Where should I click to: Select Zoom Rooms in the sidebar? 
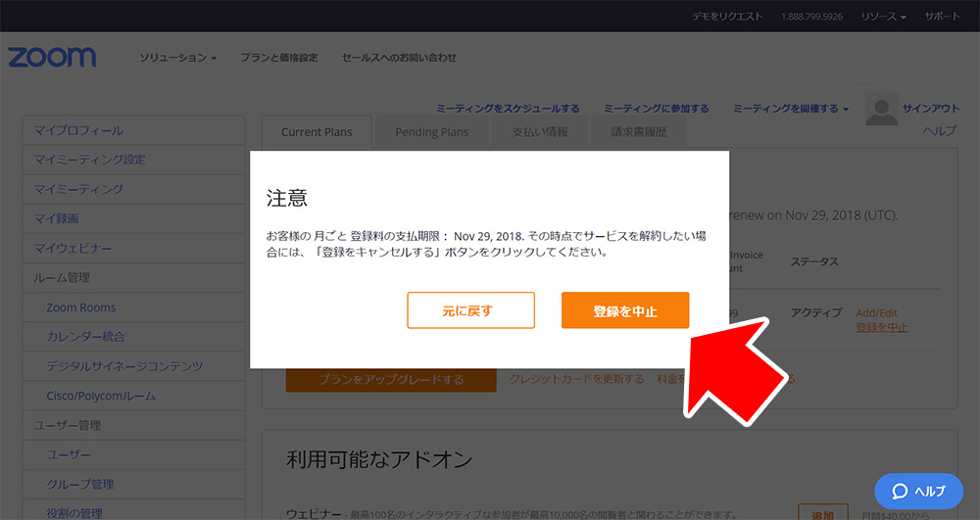(81, 307)
